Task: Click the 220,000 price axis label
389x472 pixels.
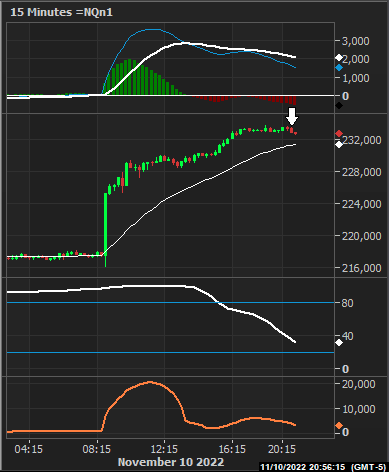Action: [362, 236]
